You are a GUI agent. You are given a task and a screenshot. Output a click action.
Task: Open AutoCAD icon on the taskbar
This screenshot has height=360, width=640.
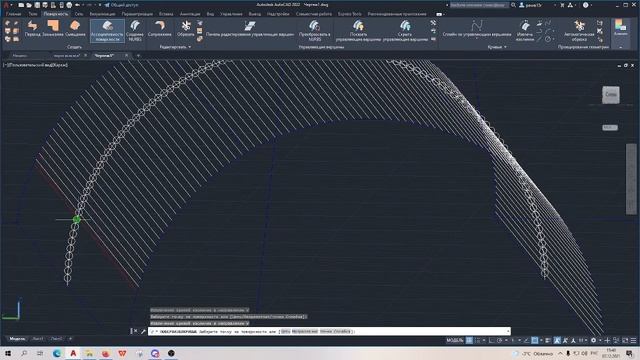(73, 353)
